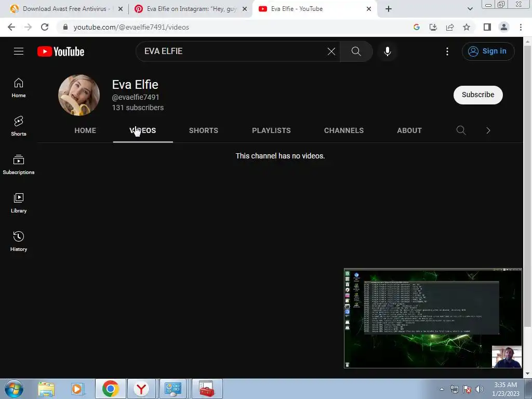Click the Share this page icon
The image size is (532, 399).
[450, 27]
